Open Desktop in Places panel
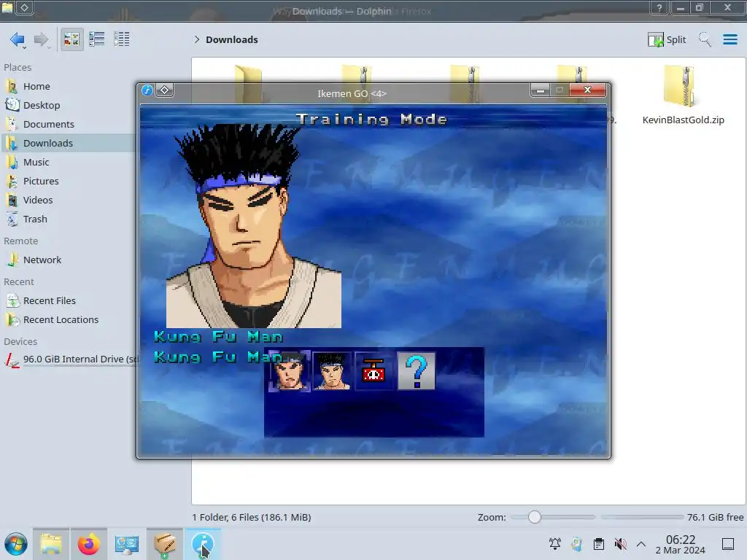Image resolution: width=747 pixels, height=560 pixels. (x=69, y=105)
